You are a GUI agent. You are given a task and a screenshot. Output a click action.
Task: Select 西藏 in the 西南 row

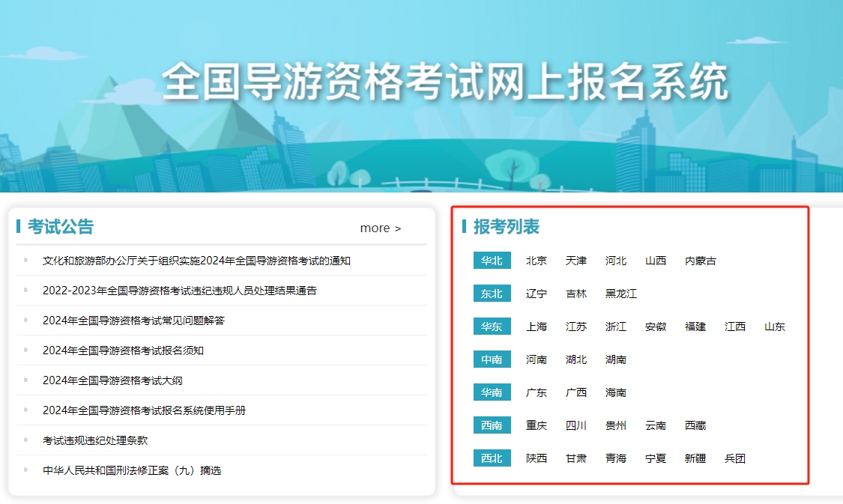click(695, 425)
